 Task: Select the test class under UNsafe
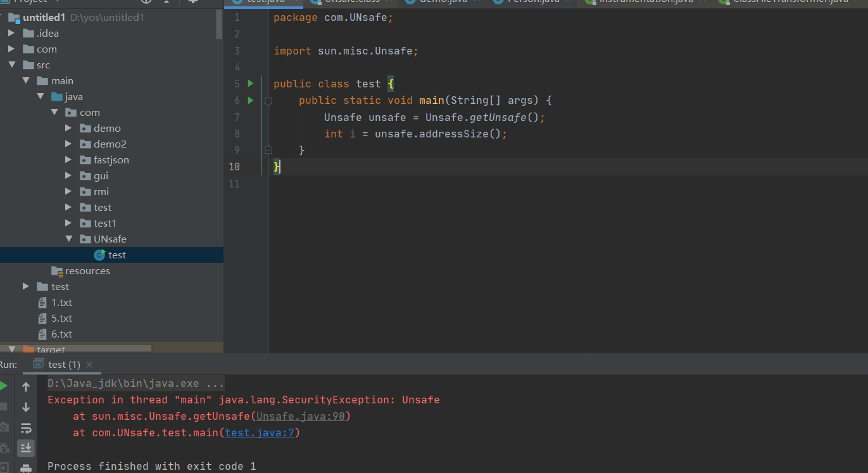(117, 255)
